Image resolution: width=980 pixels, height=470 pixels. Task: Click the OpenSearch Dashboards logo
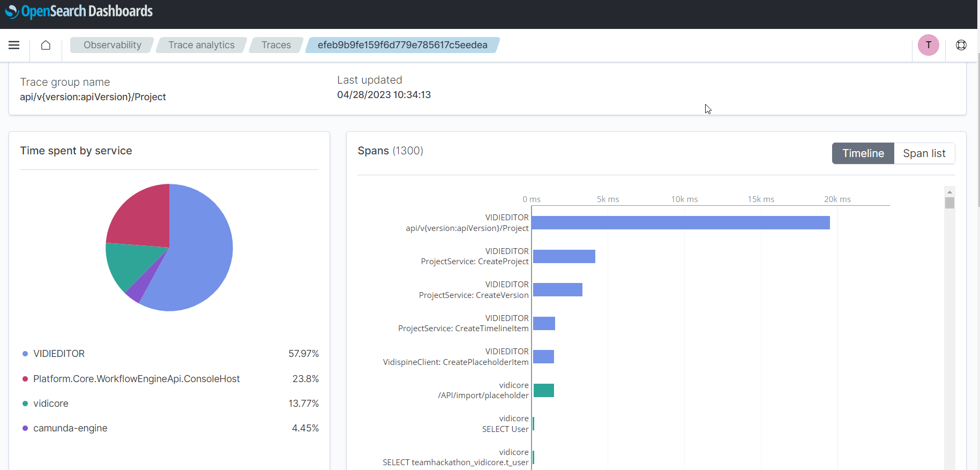point(79,11)
